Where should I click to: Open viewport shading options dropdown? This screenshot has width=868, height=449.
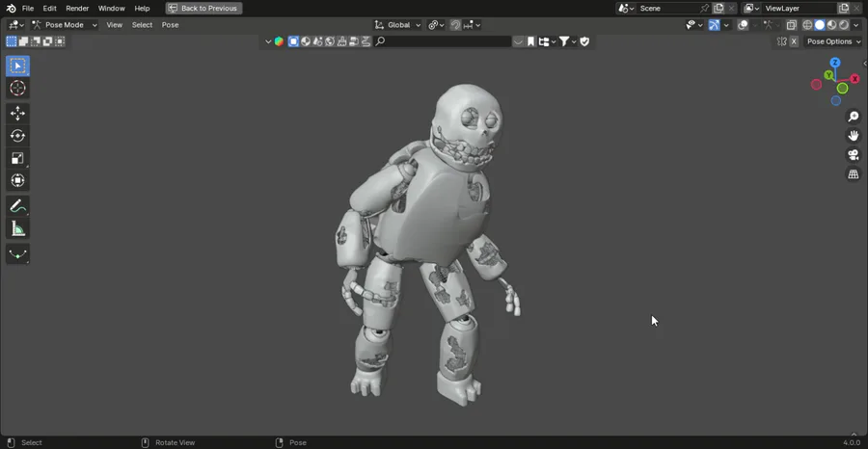click(857, 25)
